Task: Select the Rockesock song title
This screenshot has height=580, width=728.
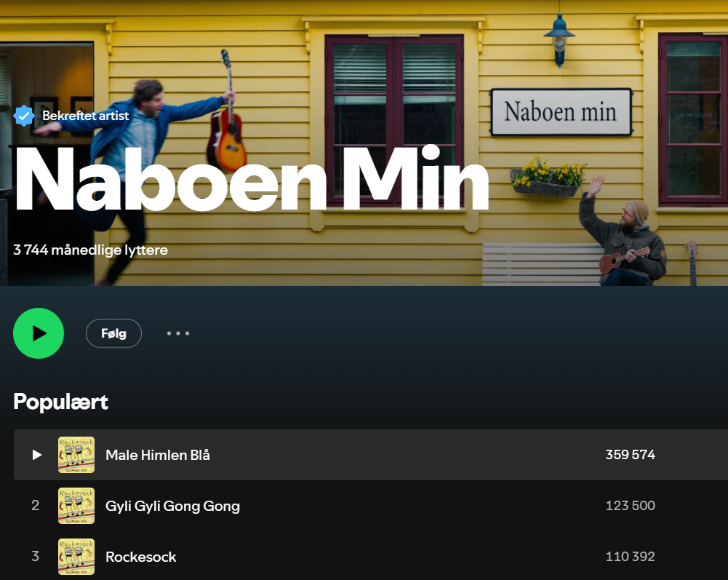Action: coord(140,557)
